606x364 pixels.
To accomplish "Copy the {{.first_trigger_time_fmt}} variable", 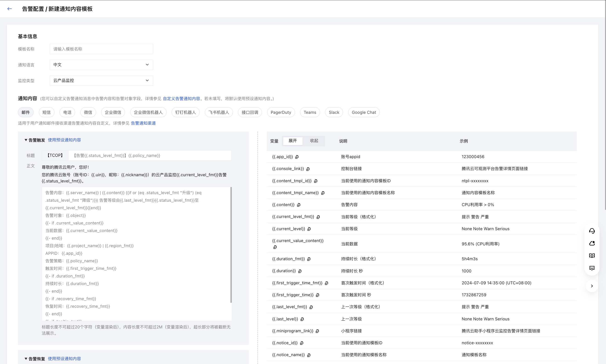I will point(327,283).
